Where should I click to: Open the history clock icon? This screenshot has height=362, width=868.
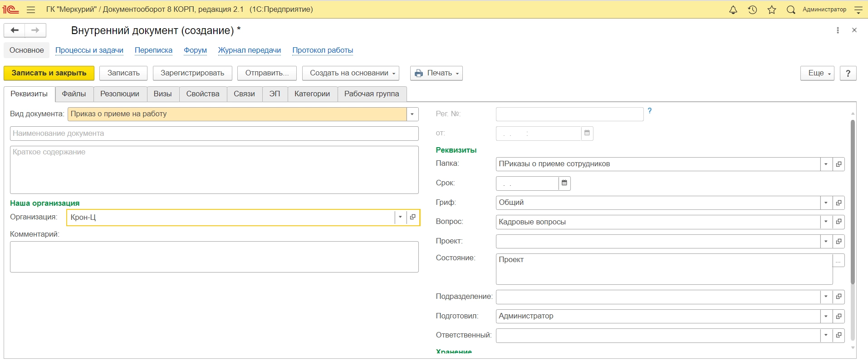tap(752, 10)
